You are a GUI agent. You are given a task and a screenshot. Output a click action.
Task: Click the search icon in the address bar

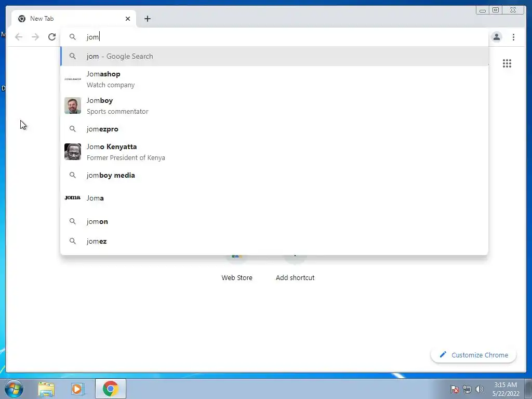coord(73,37)
